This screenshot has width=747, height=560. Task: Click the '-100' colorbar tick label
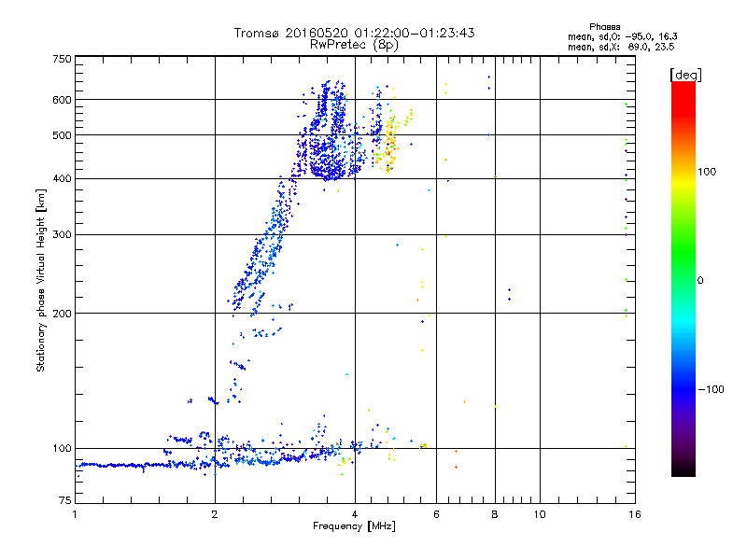click(711, 389)
